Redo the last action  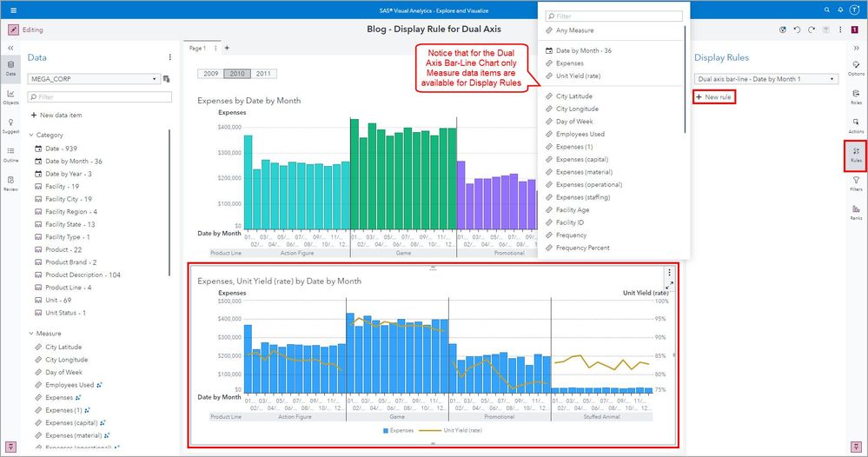coord(812,30)
